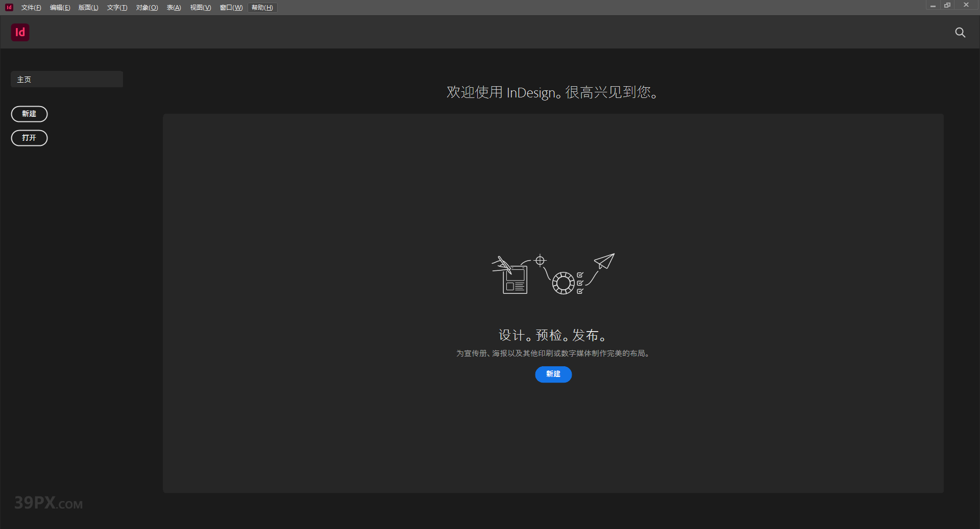This screenshot has width=980, height=529.
Task: Click the description text about 宣传册、海报
Action: click(553, 353)
